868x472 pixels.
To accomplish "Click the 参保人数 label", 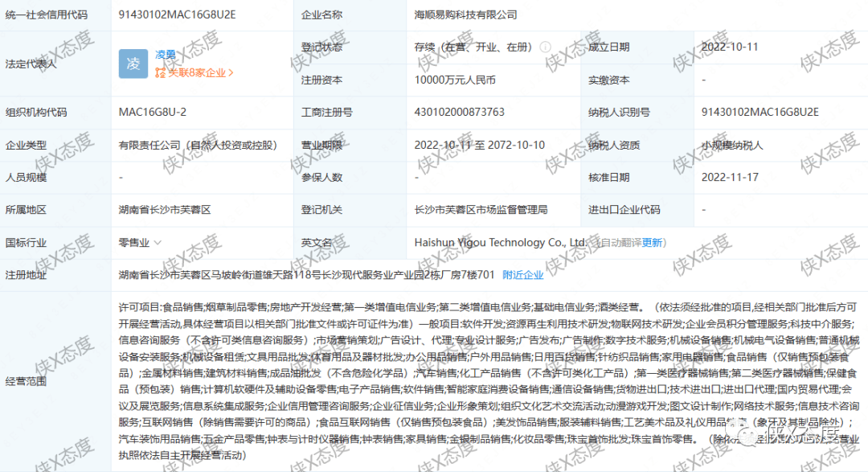I will 321,177.
